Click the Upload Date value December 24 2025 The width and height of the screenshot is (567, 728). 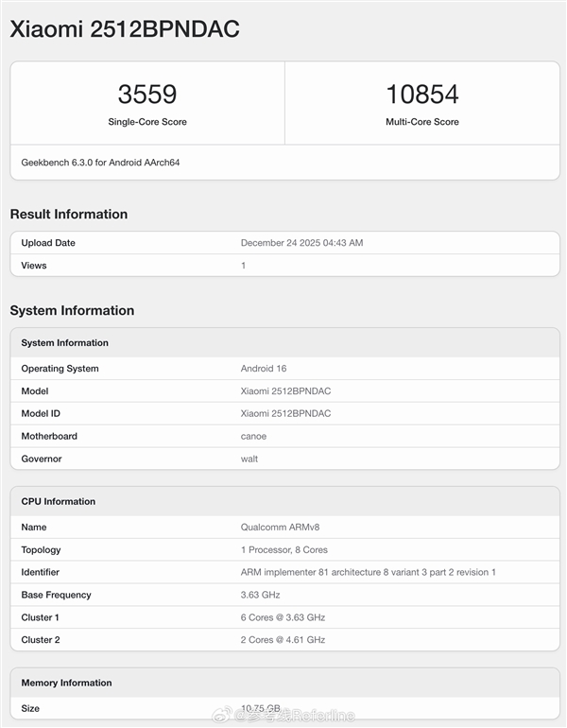click(x=301, y=243)
